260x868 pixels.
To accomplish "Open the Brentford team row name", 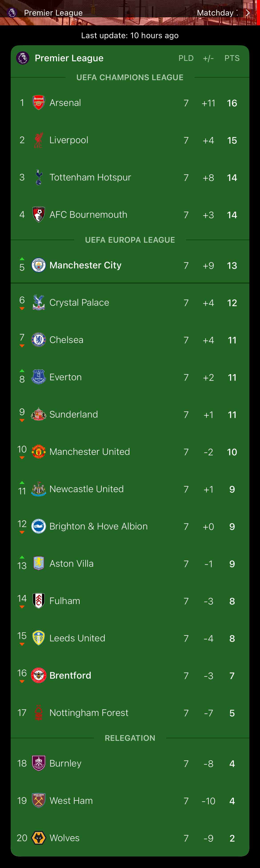I will pos(70,675).
